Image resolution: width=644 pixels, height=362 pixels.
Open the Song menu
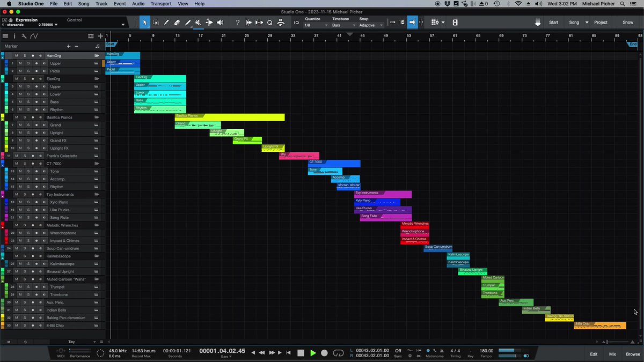[x=84, y=4]
